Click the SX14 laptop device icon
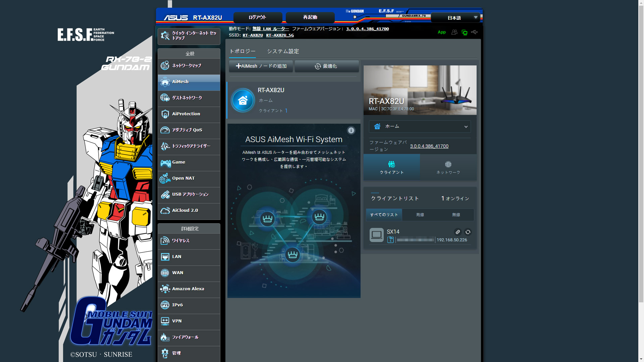 376,235
